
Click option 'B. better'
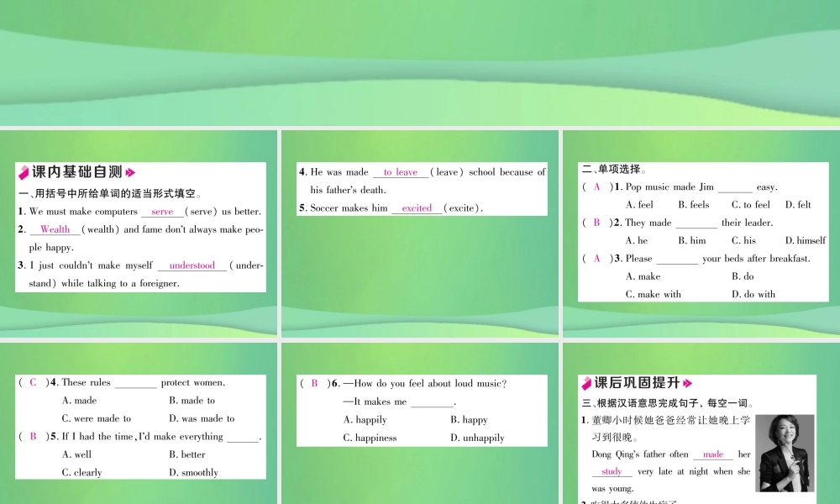[x=187, y=454]
